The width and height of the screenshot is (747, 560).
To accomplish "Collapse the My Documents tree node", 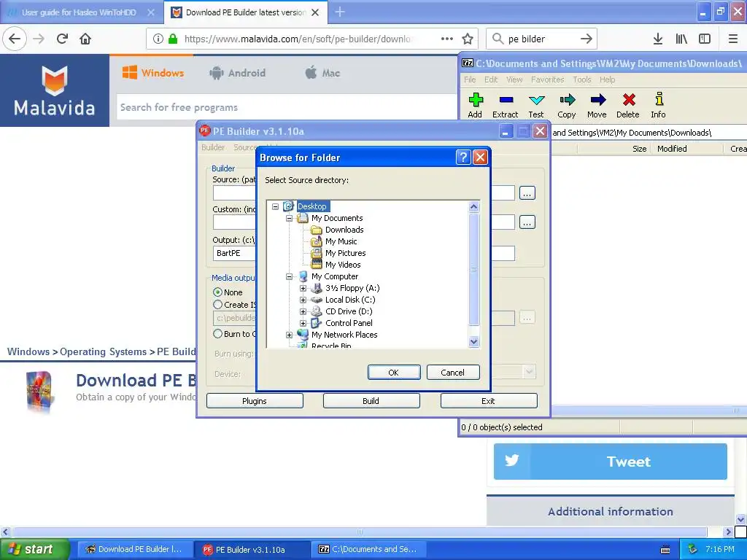I will pyautogui.click(x=289, y=218).
